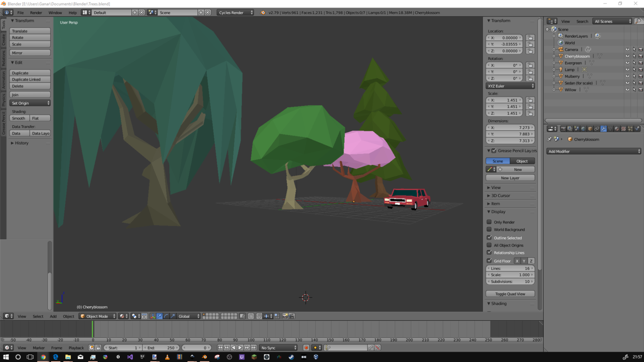Open the Window menu
The height and width of the screenshot is (362, 644).
[x=55, y=13]
